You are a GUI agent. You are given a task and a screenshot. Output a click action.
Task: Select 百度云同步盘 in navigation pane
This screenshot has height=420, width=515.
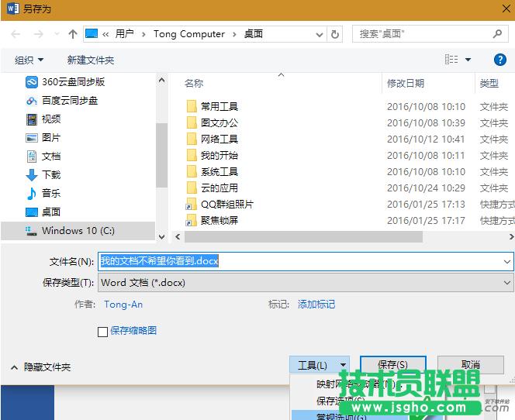pos(70,100)
